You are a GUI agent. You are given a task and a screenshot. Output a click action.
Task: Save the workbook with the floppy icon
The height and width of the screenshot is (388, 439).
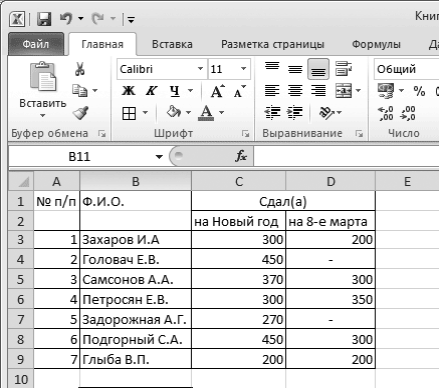tap(44, 19)
